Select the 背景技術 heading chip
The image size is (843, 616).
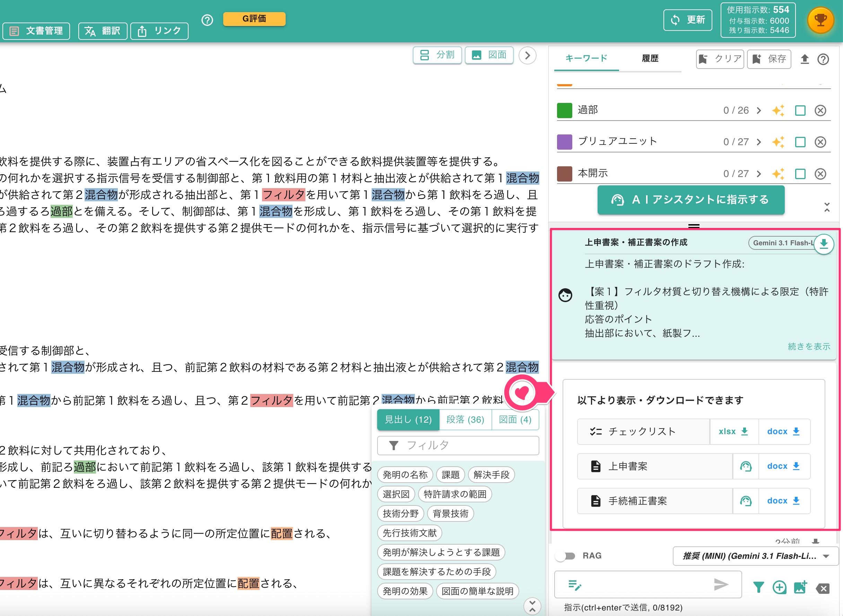click(450, 514)
